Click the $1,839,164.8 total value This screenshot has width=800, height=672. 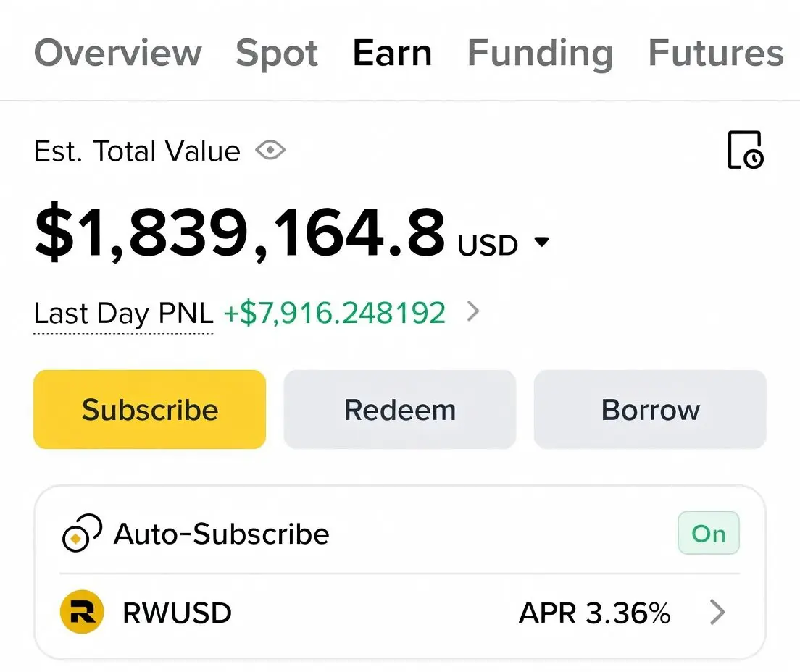(x=239, y=233)
